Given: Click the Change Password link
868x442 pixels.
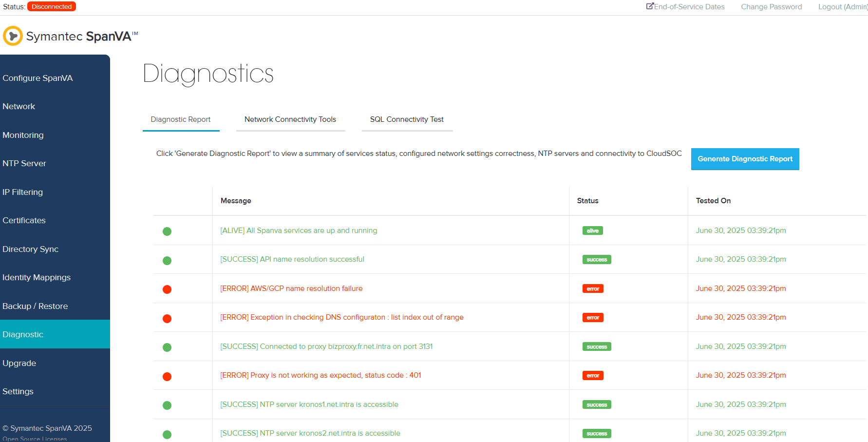Looking at the screenshot, I should [771, 7].
